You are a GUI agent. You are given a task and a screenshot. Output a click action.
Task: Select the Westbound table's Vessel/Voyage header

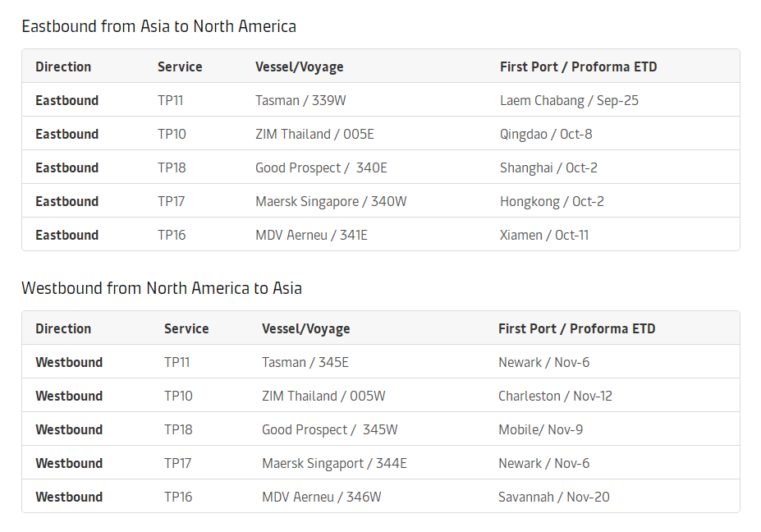305,329
